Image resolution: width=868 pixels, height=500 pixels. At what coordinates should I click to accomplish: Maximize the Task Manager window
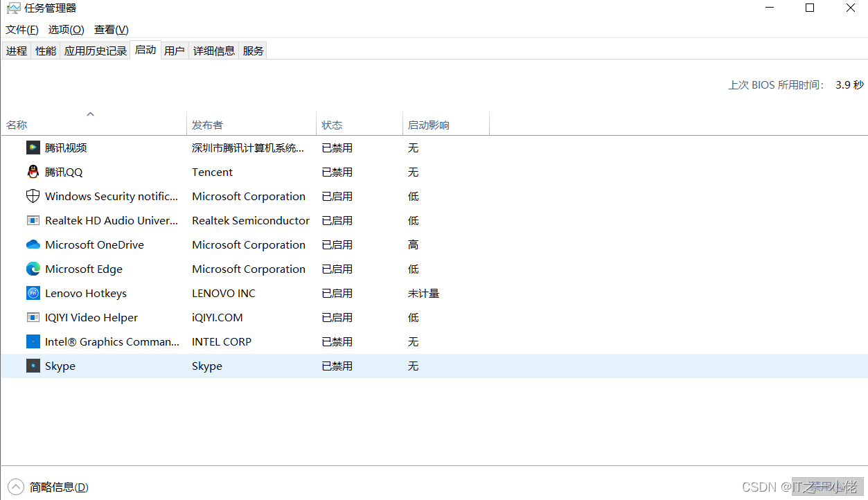(810, 8)
